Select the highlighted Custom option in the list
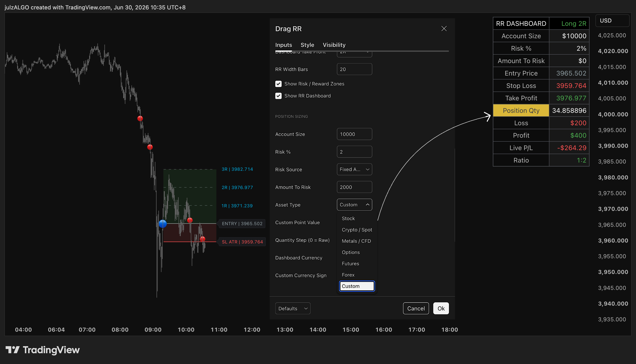Screen dimensions: 636x364 pos(357,286)
